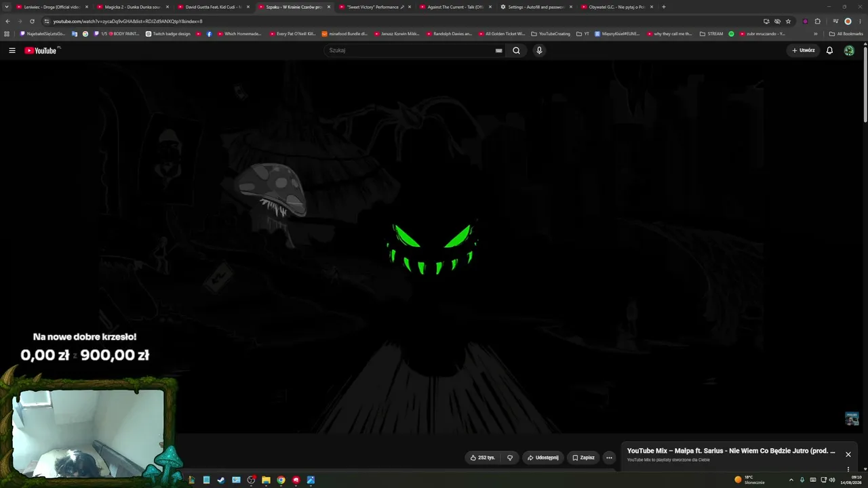
Task: Open Janusz Korwin Mikke bookmark
Action: 397,34
